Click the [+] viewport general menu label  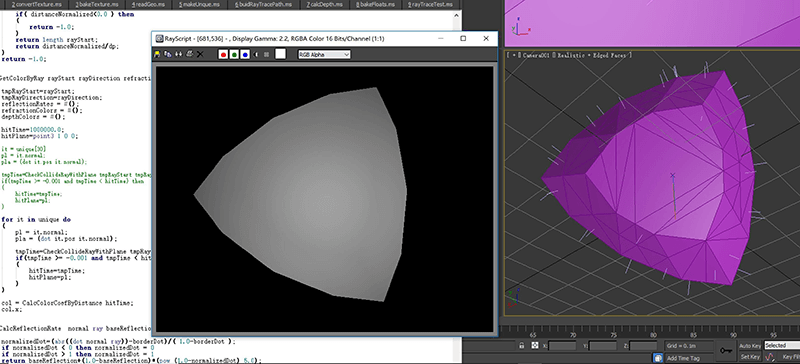point(513,55)
